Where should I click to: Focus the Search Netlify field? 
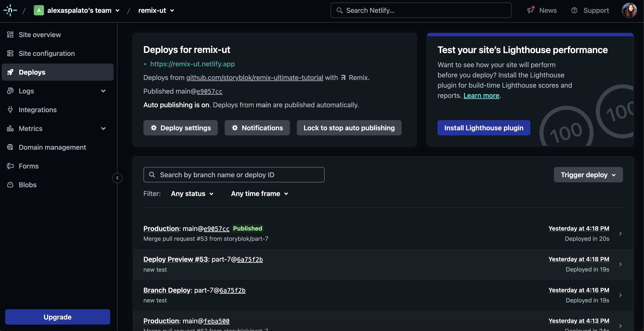pyautogui.click(x=421, y=10)
